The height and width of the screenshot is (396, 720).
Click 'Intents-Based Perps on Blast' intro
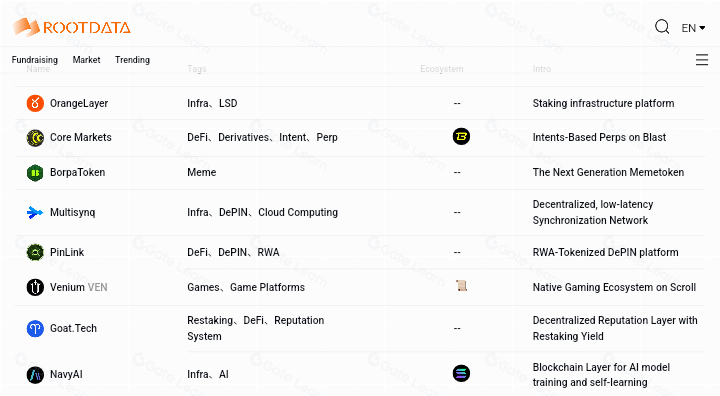[x=599, y=137]
